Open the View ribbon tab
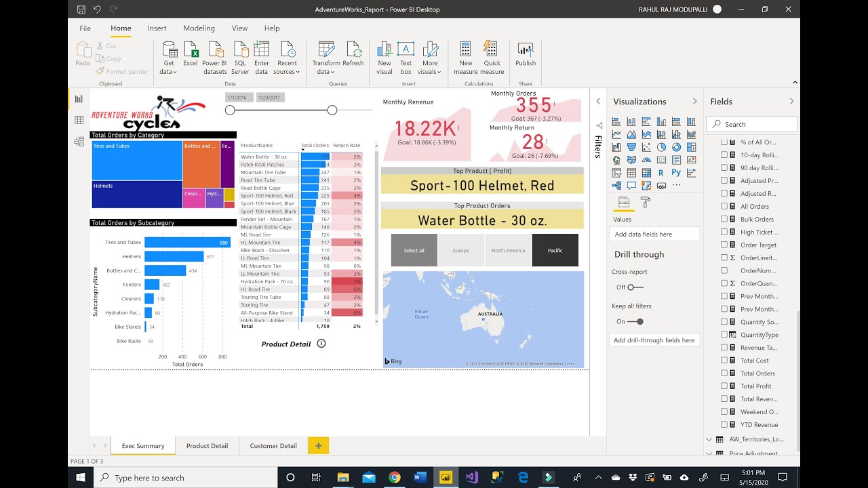Viewport: 868px width, 488px height. click(239, 28)
